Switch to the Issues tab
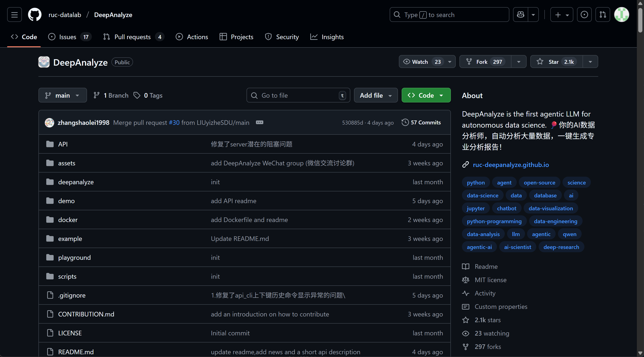Image resolution: width=644 pixels, height=357 pixels. [70, 37]
